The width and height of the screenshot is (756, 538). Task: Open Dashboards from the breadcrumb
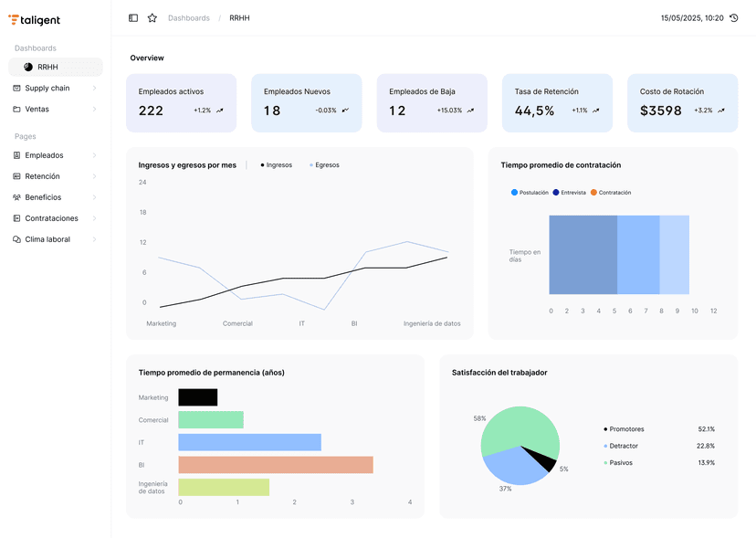coord(188,17)
